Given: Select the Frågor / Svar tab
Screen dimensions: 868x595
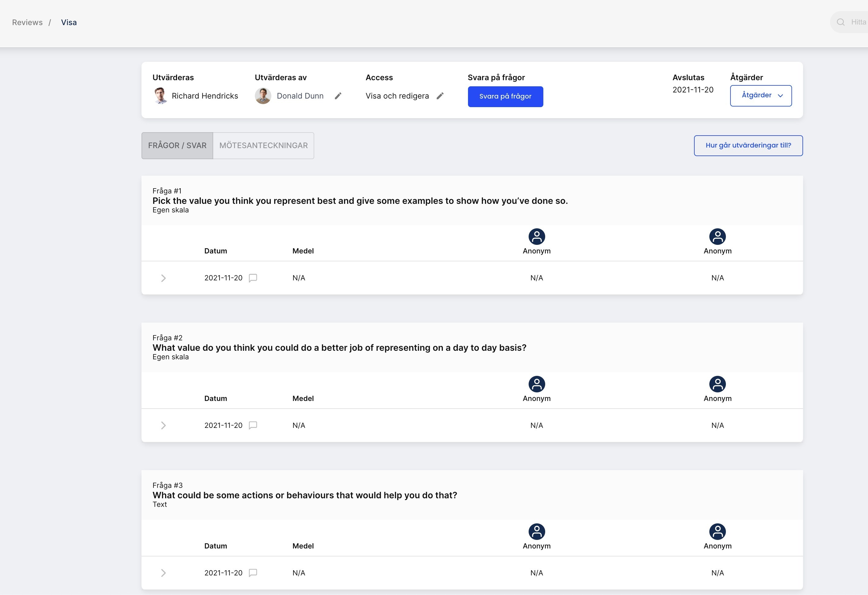Looking at the screenshot, I should [177, 146].
